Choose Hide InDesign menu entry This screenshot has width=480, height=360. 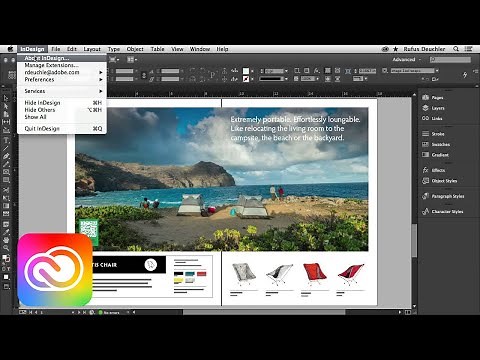click(62, 103)
